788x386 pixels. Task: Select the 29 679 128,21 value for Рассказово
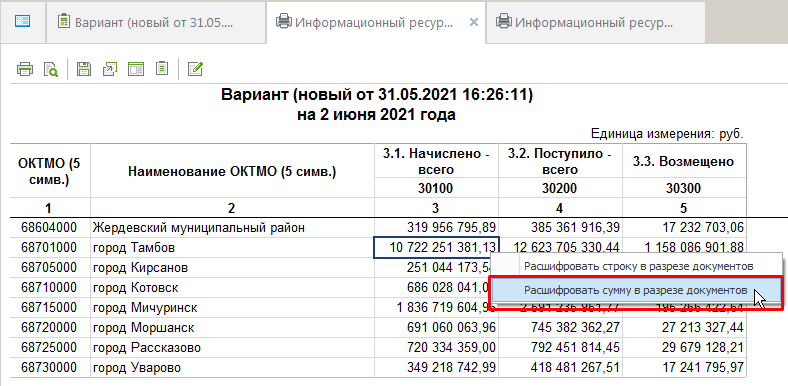click(683, 348)
